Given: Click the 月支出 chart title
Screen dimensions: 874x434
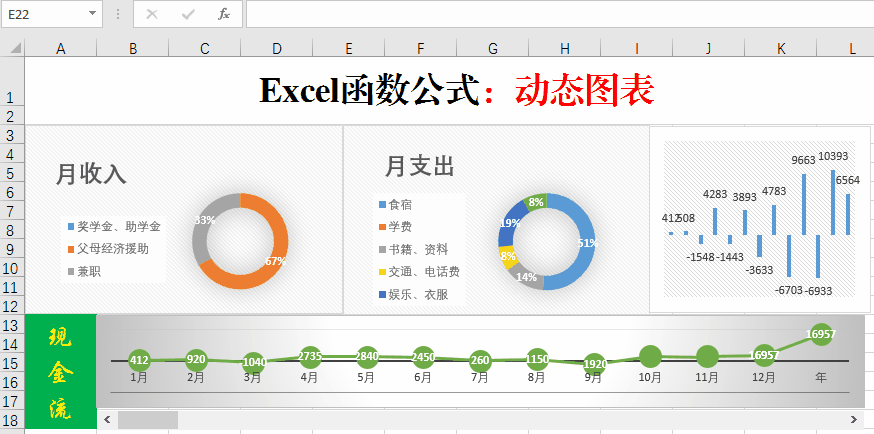Looking at the screenshot, I should click(x=420, y=166).
